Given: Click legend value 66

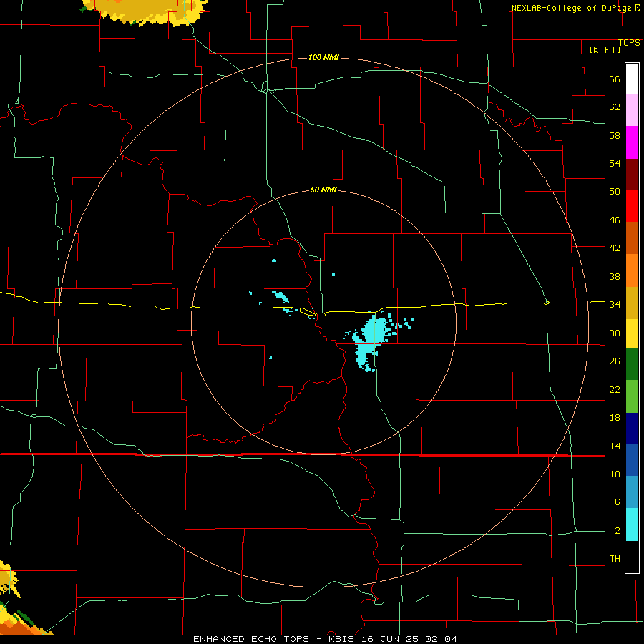Looking at the screenshot, I should pyautogui.click(x=615, y=79).
